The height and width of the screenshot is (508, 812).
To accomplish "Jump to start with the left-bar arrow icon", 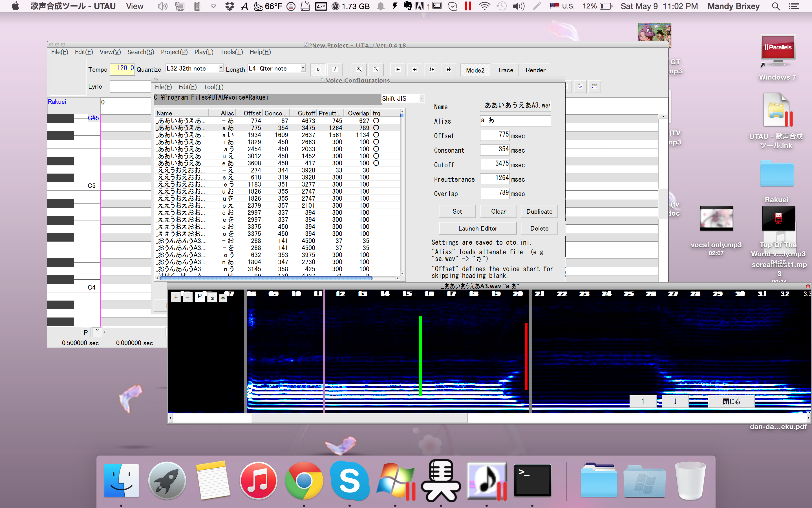I will coord(398,69).
